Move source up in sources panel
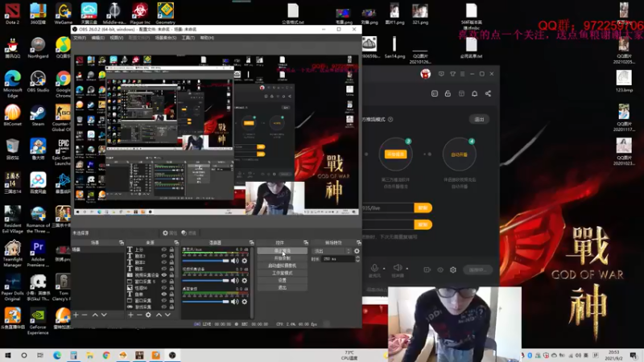Image resolution: width=644 pixels, height=362 pixels. tap(159, 315)
